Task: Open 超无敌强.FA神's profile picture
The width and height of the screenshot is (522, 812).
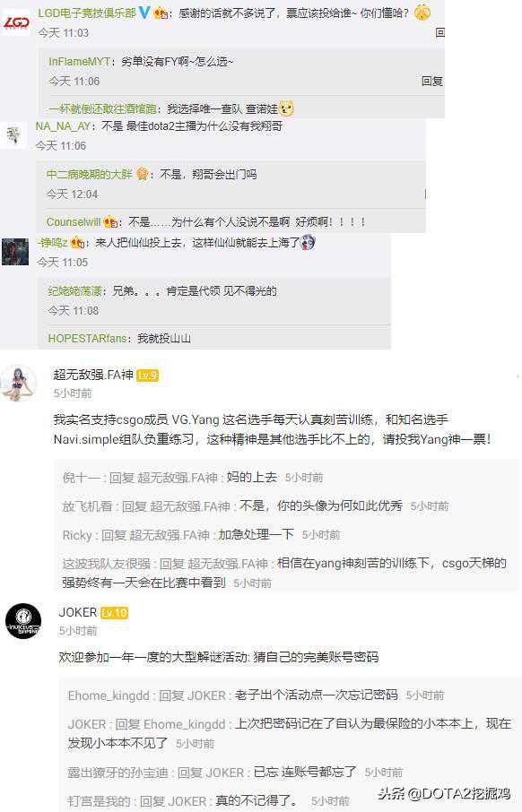Action: pos(18,384)
